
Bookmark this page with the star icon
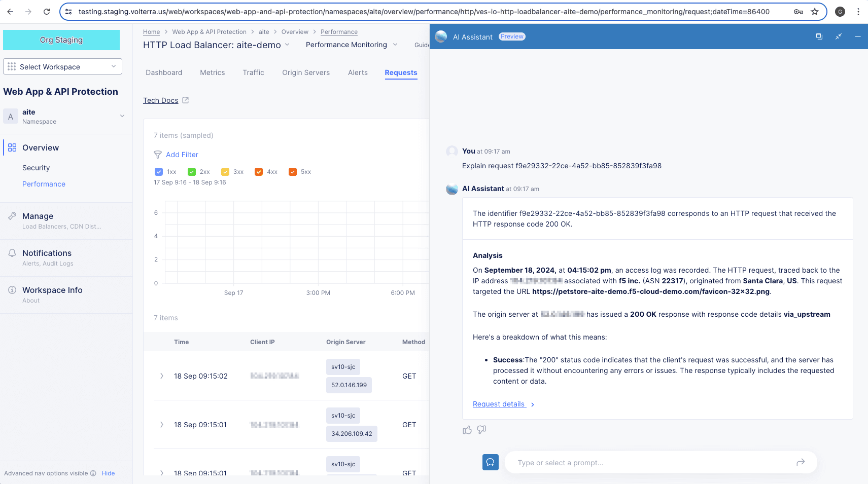click(815, 12)
